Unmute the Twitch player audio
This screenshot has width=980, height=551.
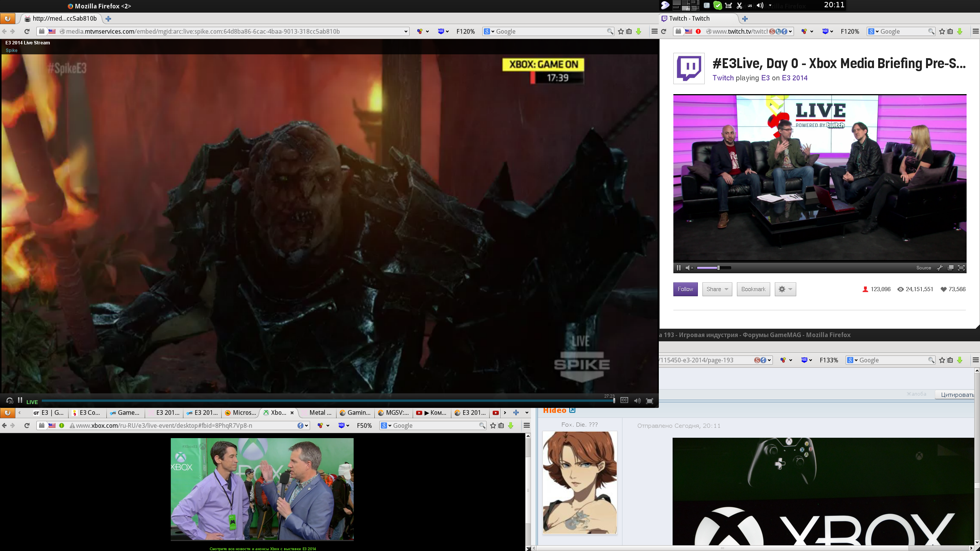689,268
